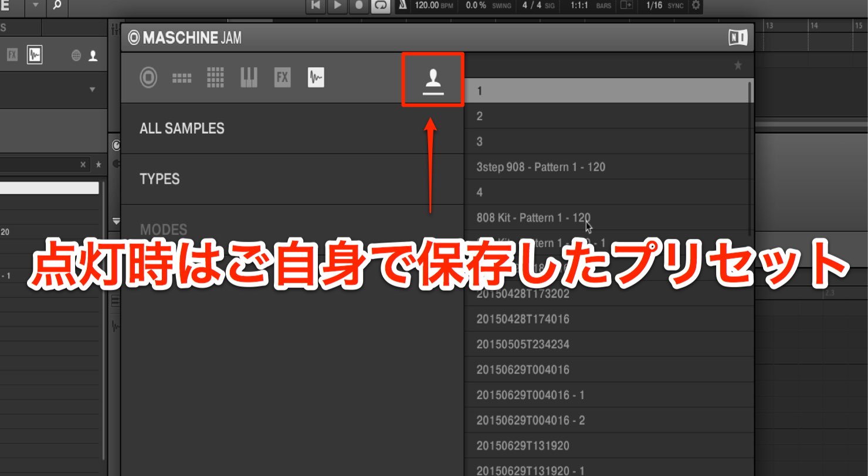Click the results list scrollbar
Viewport: 868px width, 476px height.
click(x=750, y=158)
